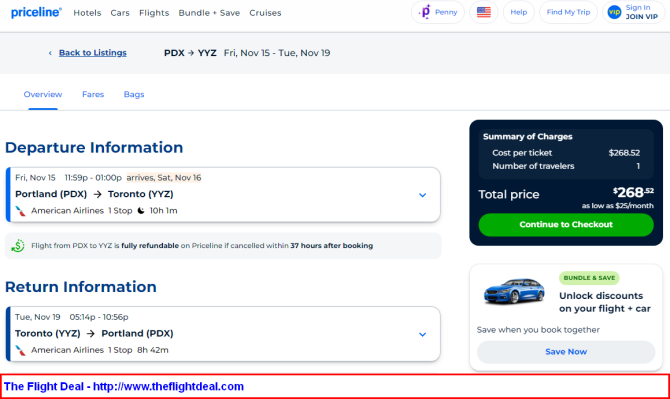This screenshot has width=670, height=399.
Task: Open Bundle + Save menu
Action: (209, 13)
